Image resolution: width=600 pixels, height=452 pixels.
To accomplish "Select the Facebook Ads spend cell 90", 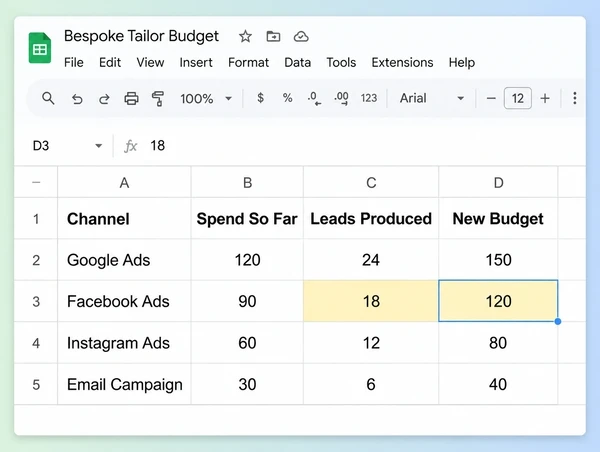I will coord(247,302).
